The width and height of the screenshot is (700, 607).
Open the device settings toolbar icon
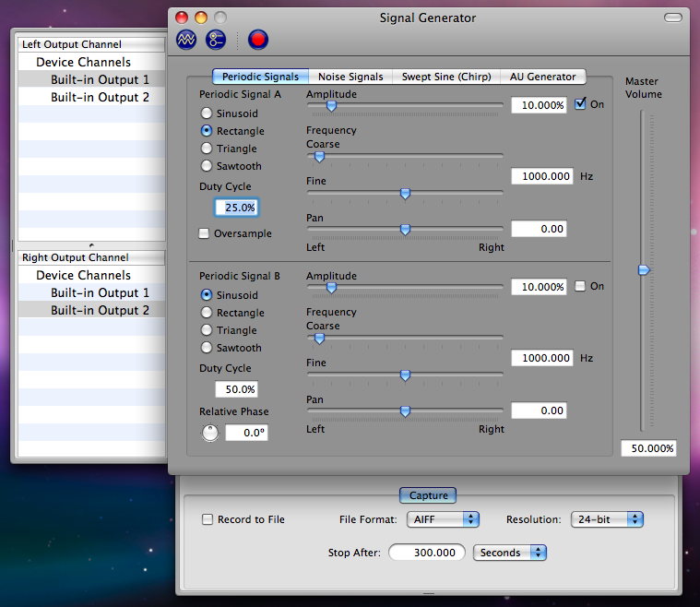pyautogui.click(x=216, y=40)
